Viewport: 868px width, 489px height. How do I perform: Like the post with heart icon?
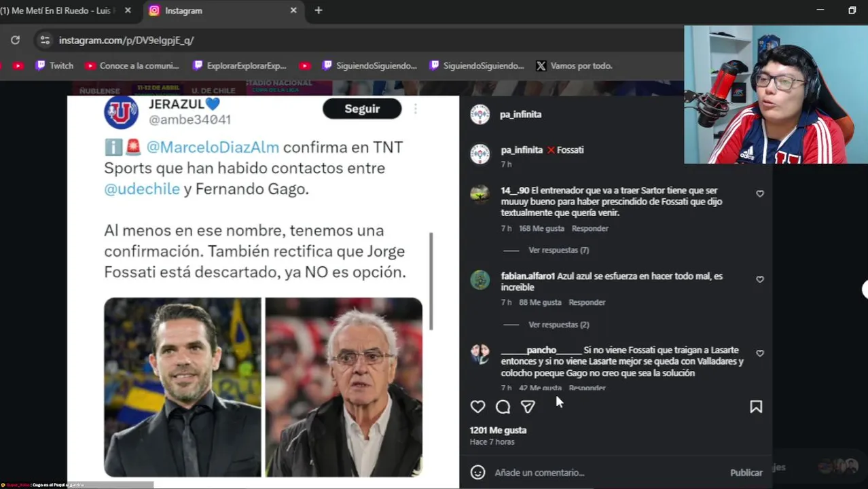477,407
